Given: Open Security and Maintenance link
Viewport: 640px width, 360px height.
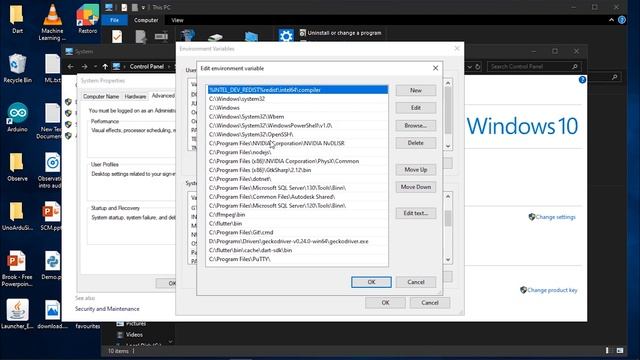Looking at the screenshot, I should pos(107,309).
